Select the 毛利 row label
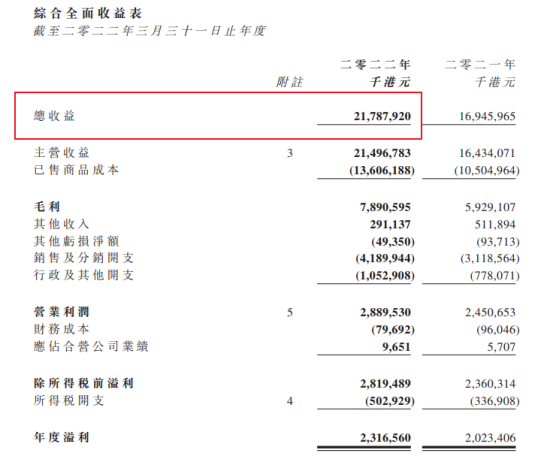Image resolution: width=554 pixels, height=469 pixels. coord(47,207)
